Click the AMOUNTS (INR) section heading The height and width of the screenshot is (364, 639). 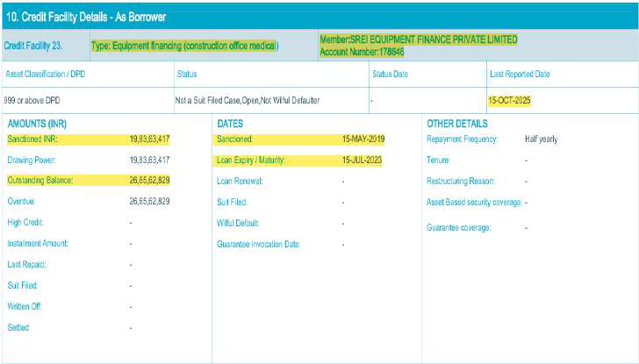(x=37, y=124)
